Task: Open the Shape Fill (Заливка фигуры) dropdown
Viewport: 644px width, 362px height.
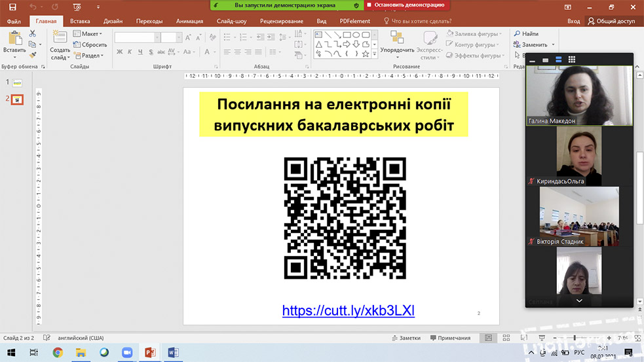Action: click(x=474, y=33)
